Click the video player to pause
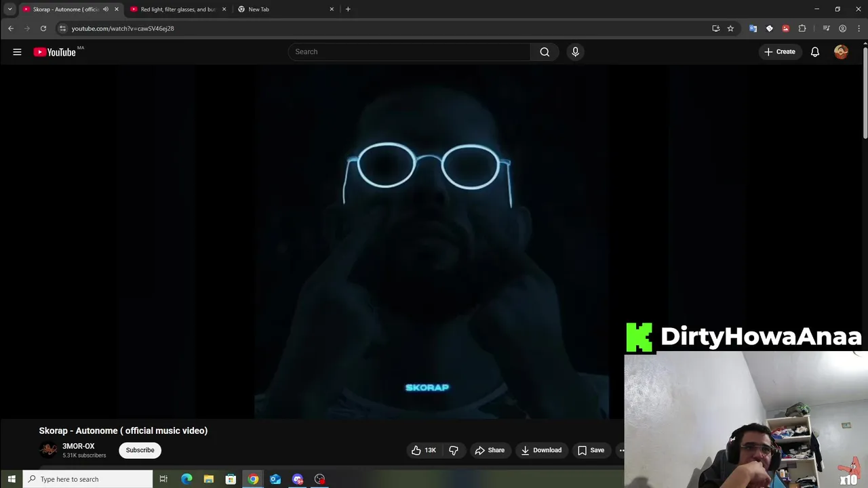Screen dimensions: 868x488 431,242
